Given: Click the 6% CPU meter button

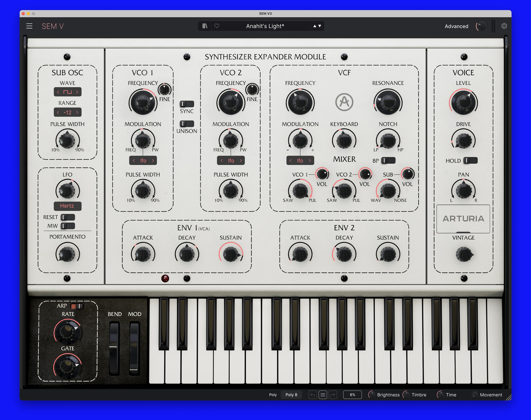Looking at the screenshot, I should 352,395.
